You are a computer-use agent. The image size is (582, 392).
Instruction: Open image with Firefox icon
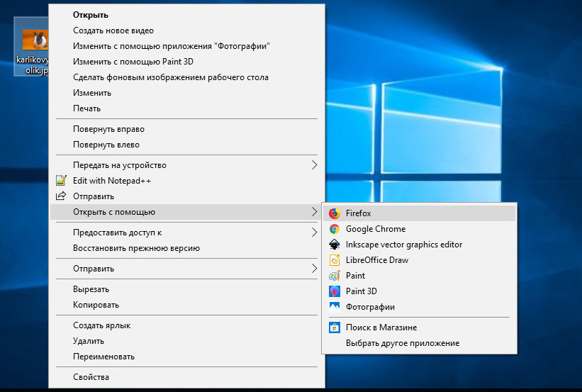(335, 213)
